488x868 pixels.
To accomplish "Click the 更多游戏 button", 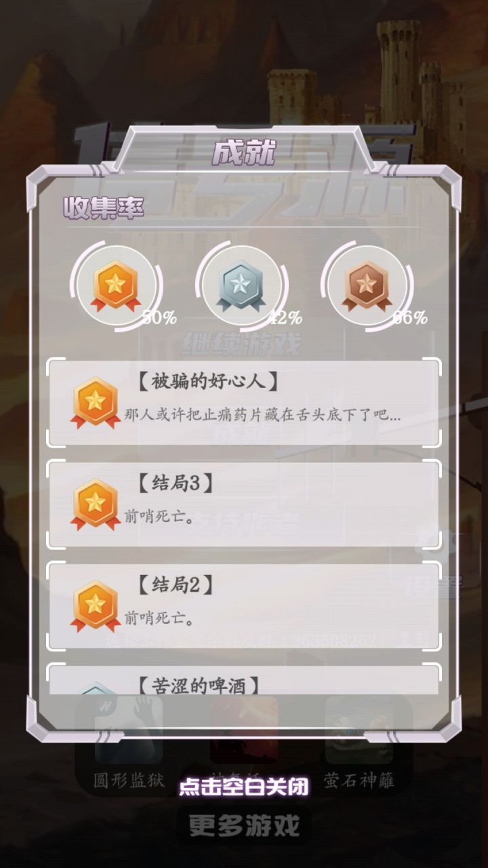I will pyautogui.click(x=244, y=825).
